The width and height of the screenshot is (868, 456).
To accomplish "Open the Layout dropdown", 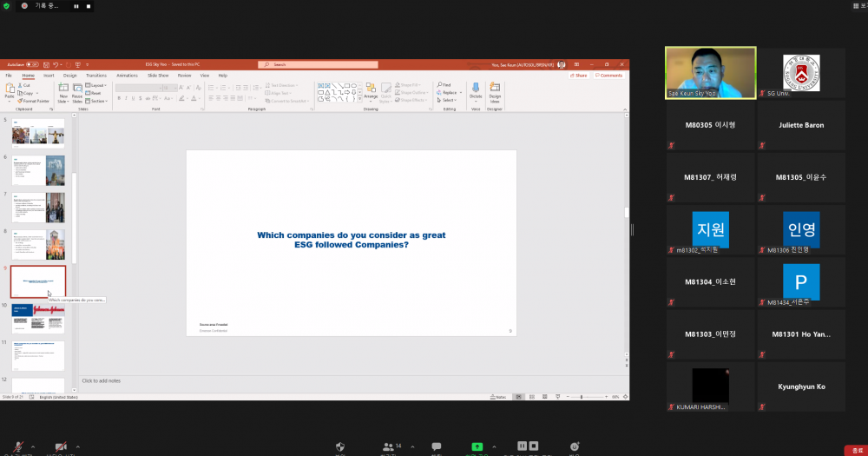I will pyautogui.click(x=96, y=85).
